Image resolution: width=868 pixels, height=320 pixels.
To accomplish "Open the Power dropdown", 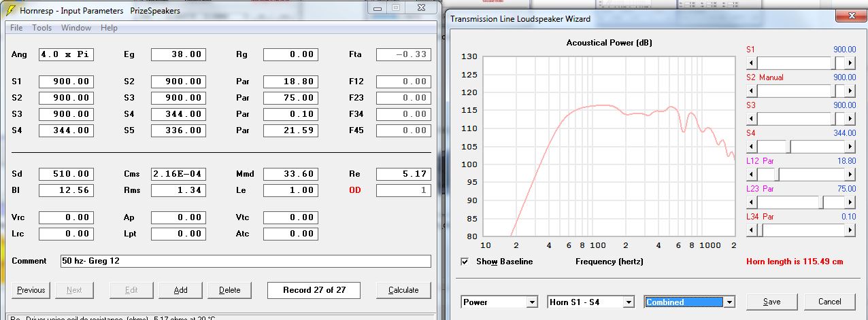I will tap(499, 302).
